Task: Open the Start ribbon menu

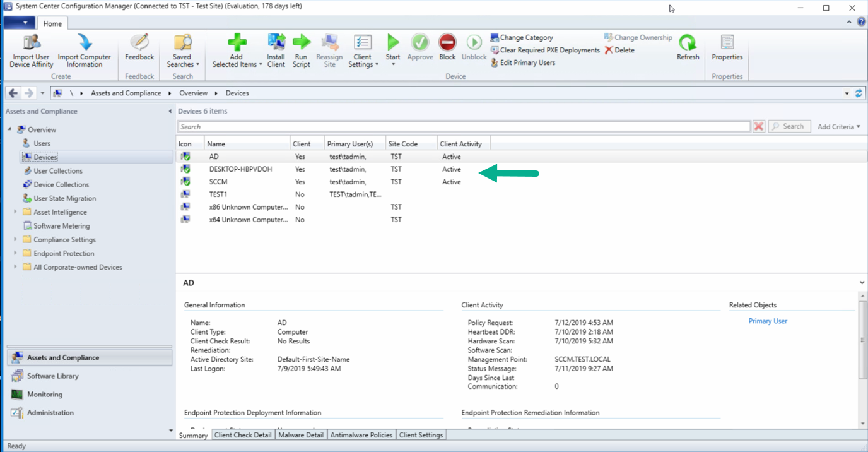Action: click(x=393, y=52)
